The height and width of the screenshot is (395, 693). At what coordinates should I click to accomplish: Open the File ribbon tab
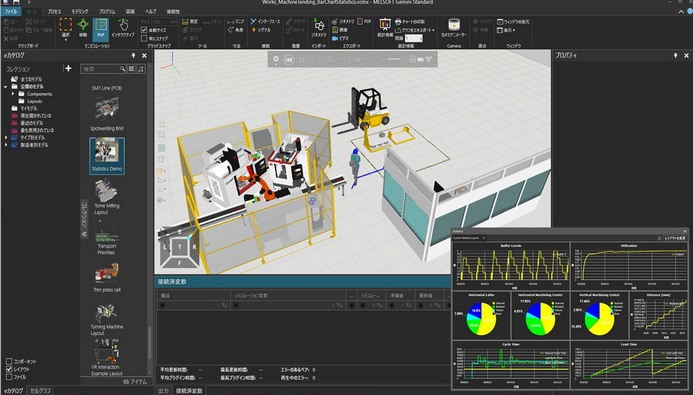11,11
